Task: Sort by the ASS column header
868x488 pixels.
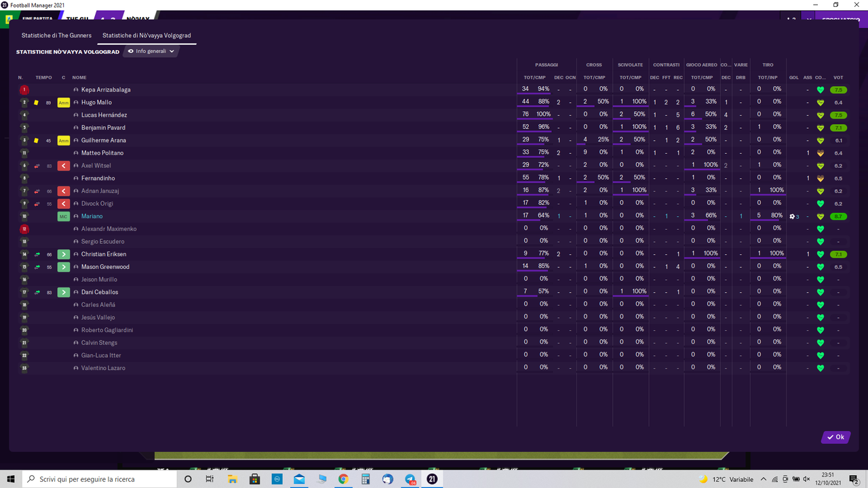Action: (808, 78)
